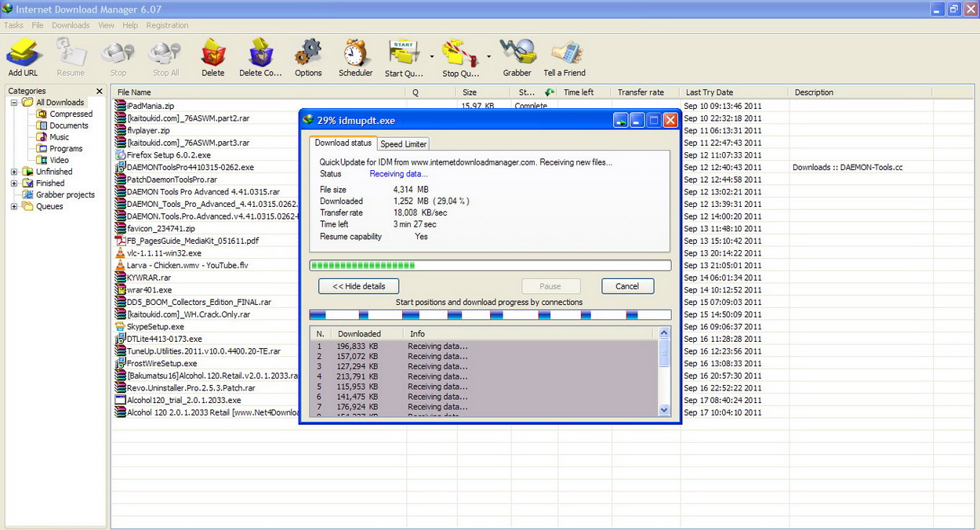Open the Registration menu

point(167,24)
